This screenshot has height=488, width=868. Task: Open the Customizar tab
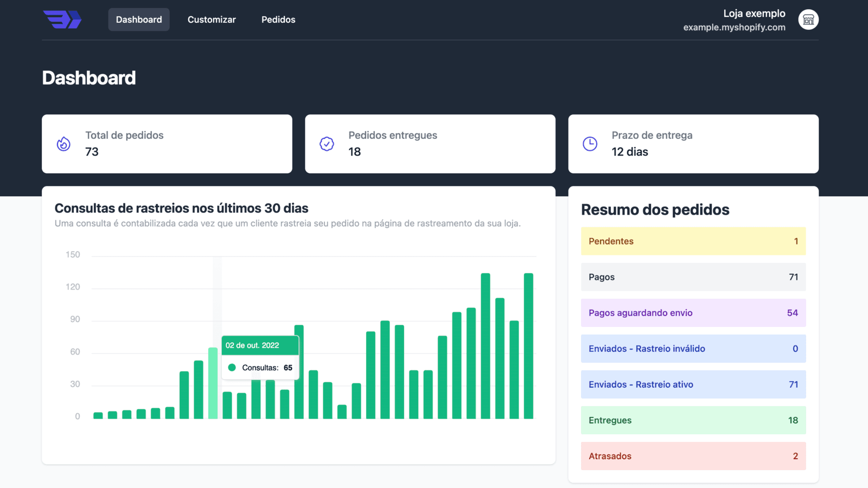pyautogui.click(x=212, y=20)
